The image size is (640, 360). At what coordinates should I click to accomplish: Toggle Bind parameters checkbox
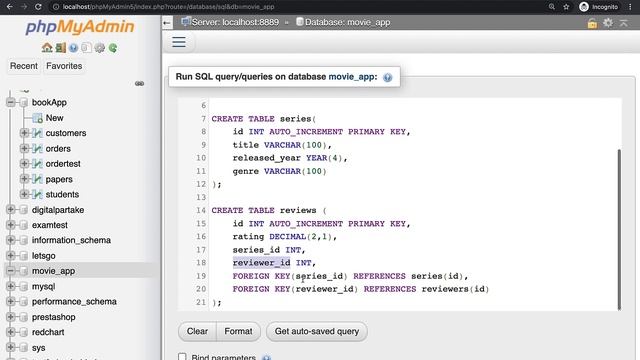(x=182, y=357)
